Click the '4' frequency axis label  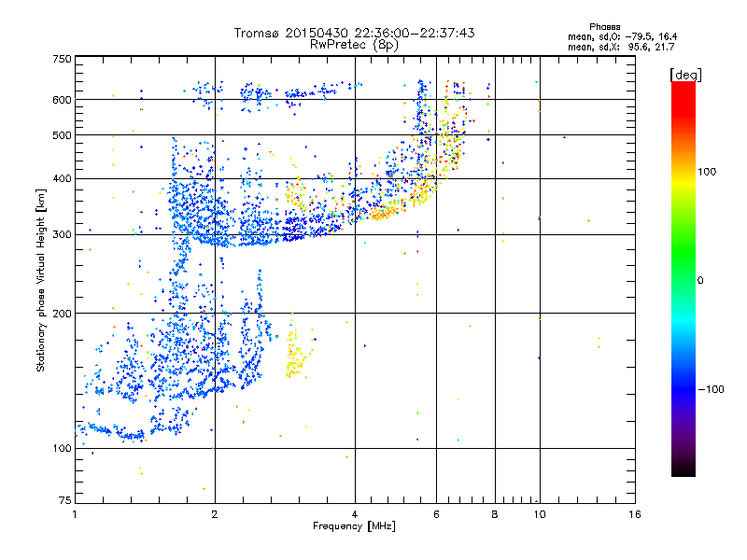pos(355,514)
